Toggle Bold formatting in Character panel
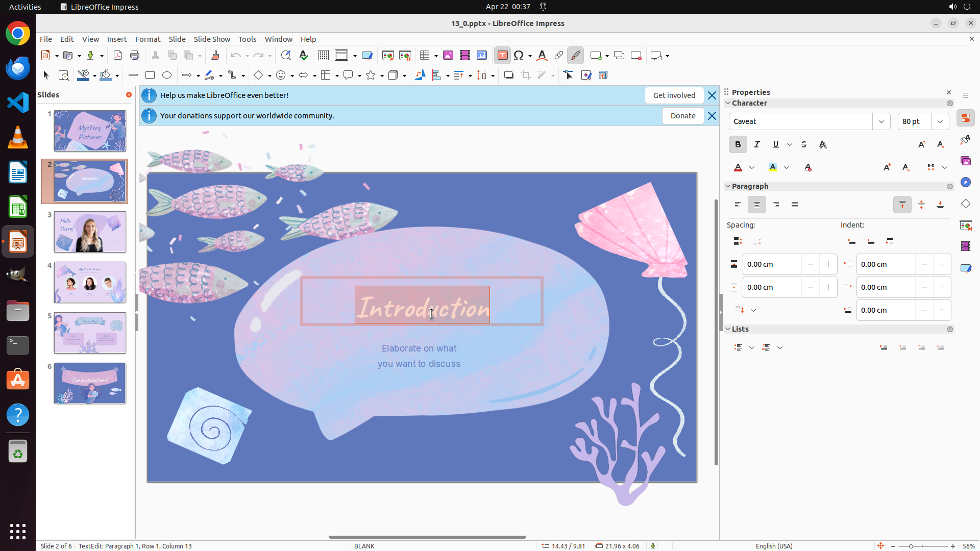 (738, 145)
